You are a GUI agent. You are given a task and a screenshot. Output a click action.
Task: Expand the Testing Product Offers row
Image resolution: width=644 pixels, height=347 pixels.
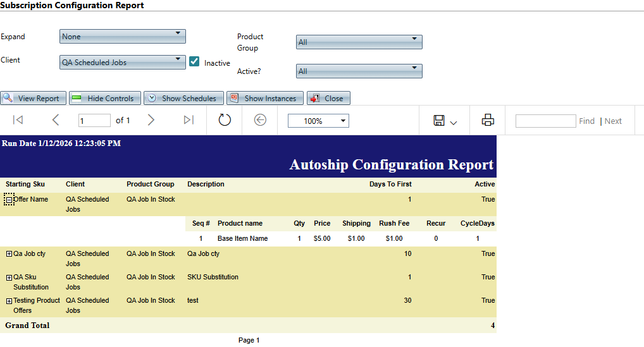click(9, 301)
